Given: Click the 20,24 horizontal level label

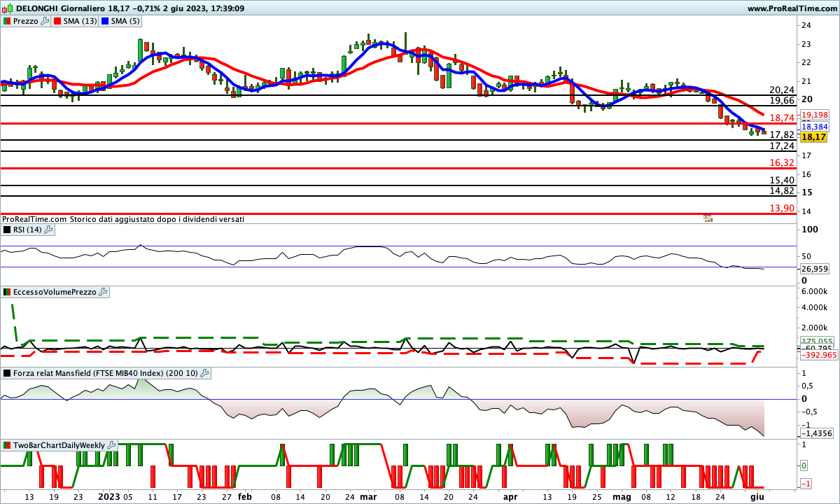Looking at the screenshot, I should [x=782, y=90].
